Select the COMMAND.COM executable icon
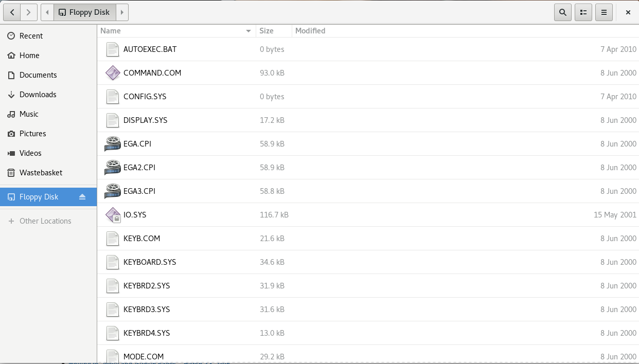The height and width of the screenshot is (364, 639). (x=113, y=73)
